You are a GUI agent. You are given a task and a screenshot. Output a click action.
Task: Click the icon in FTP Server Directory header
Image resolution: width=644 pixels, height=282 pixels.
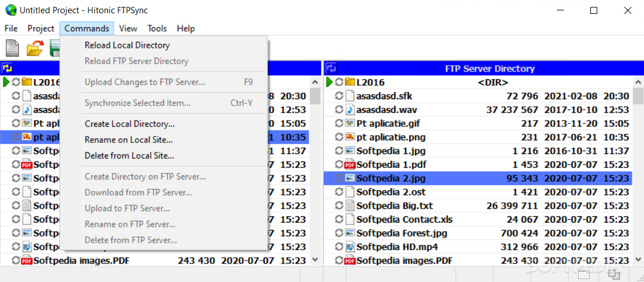click(331, 68)
